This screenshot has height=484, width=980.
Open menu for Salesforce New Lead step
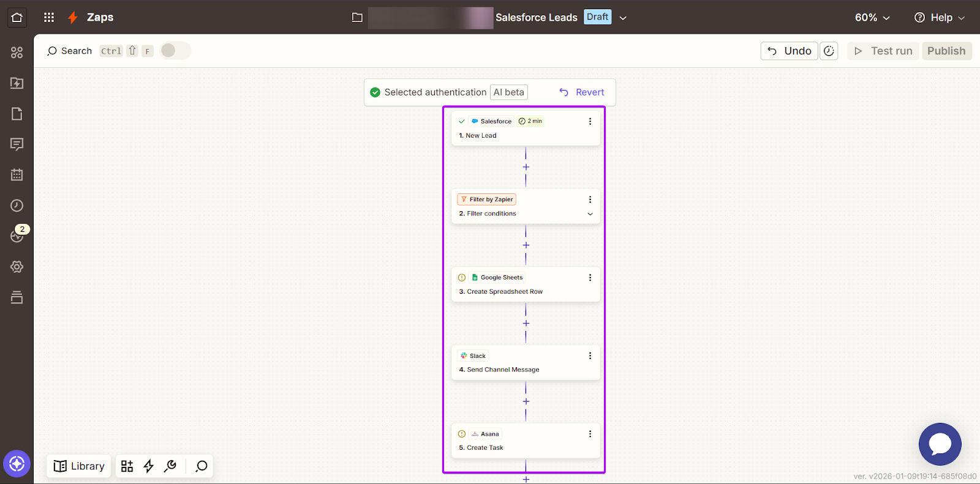(590, 121)
